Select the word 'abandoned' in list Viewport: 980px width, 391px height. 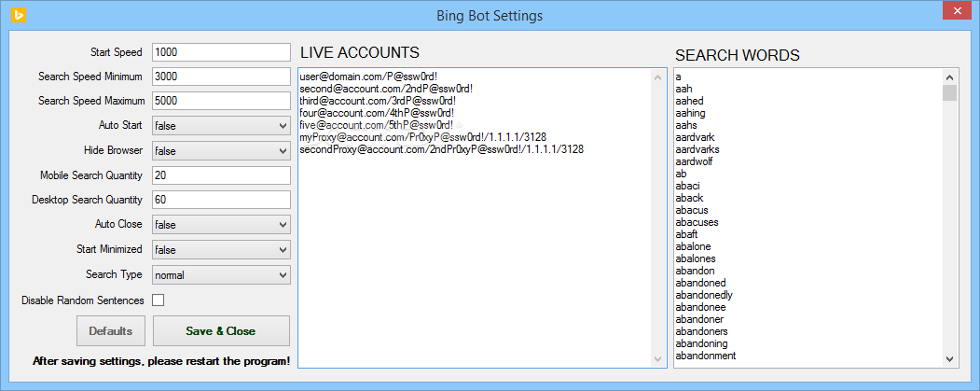[700, 283]
